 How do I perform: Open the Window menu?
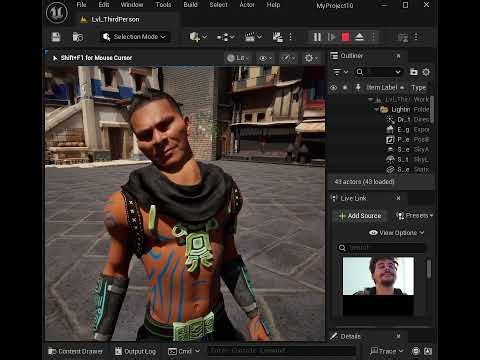coord(132,5)
